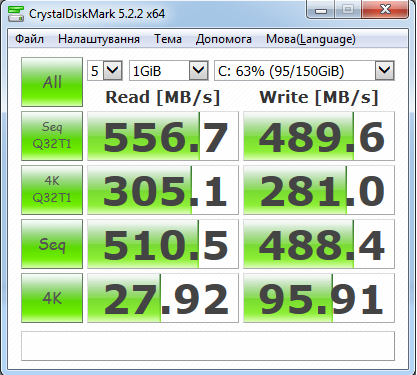Image resolution: width=417 pixels, height=375 pixels.
Task: Open the Мова(Language) menu
Action: point(311,39)
